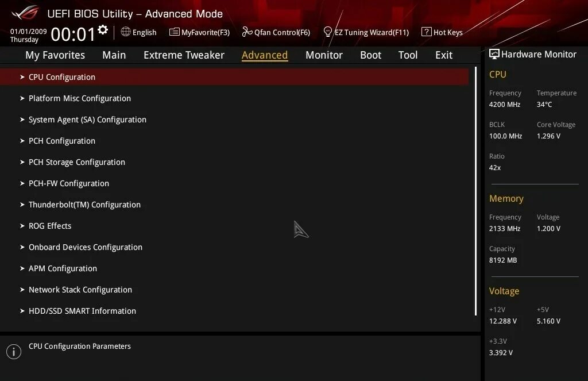
Task: Expand arrow beside System Agent Configuration
Action: click(22, 120)
